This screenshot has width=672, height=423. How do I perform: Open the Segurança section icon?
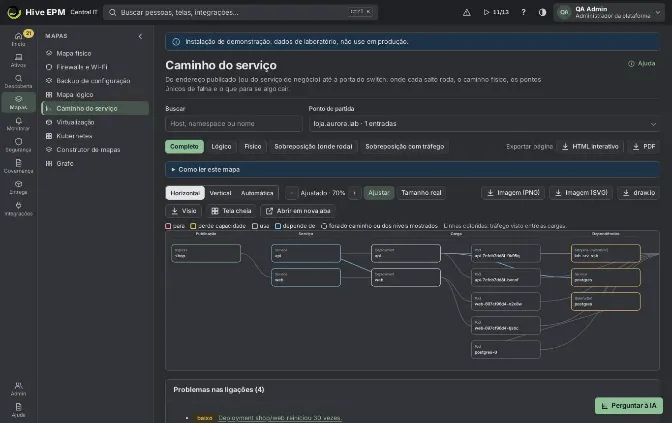pyautogui.click(x=18, y=141)
